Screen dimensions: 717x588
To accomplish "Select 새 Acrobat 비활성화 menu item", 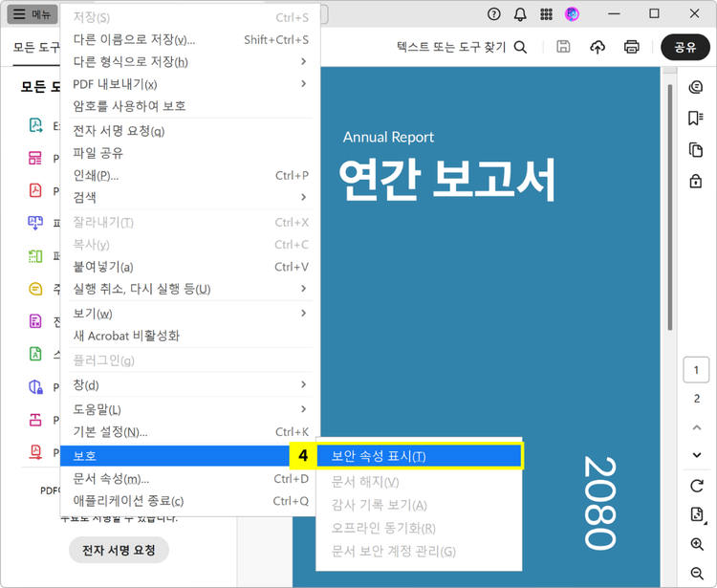I will click(x=190, y=336).
